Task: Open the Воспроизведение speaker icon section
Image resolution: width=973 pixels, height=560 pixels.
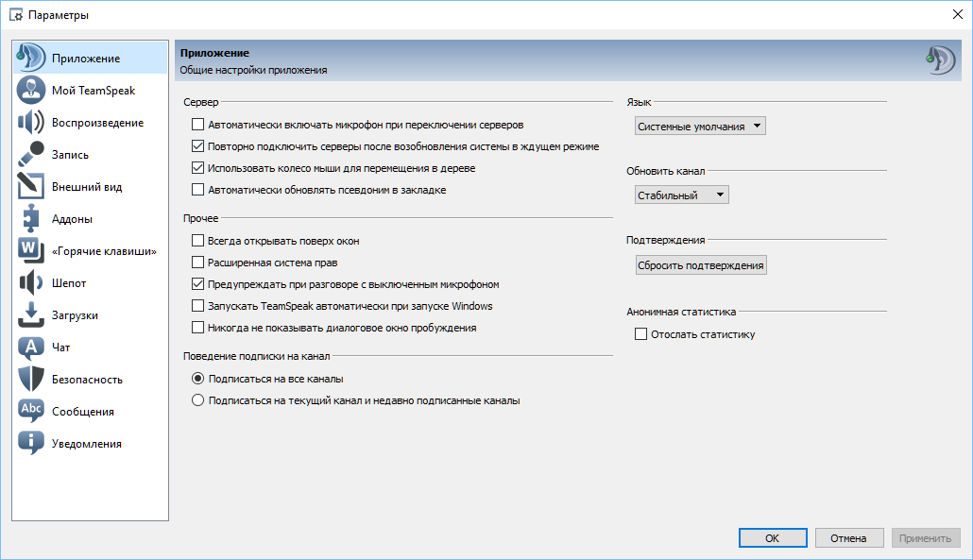Action: tap(31, 122)
